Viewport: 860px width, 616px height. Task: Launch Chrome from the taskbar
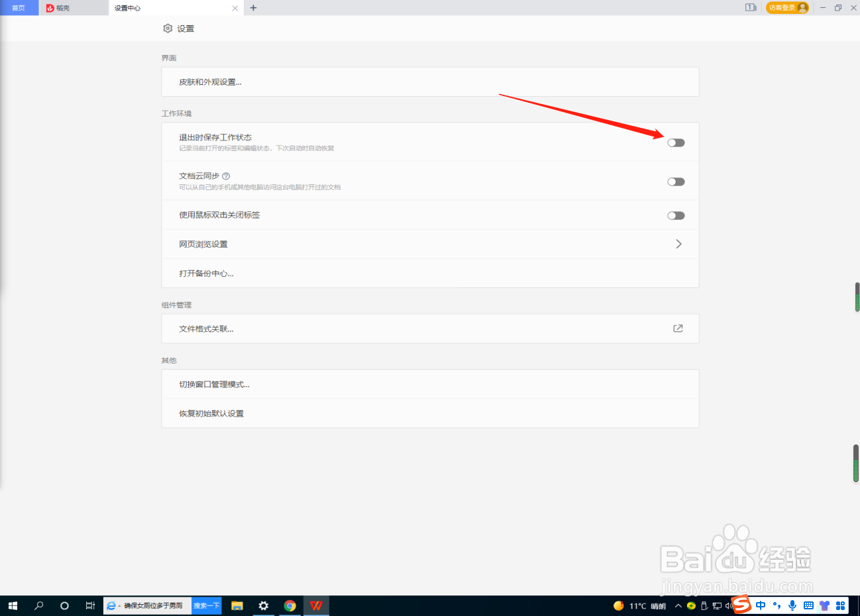tap(290, 605)
